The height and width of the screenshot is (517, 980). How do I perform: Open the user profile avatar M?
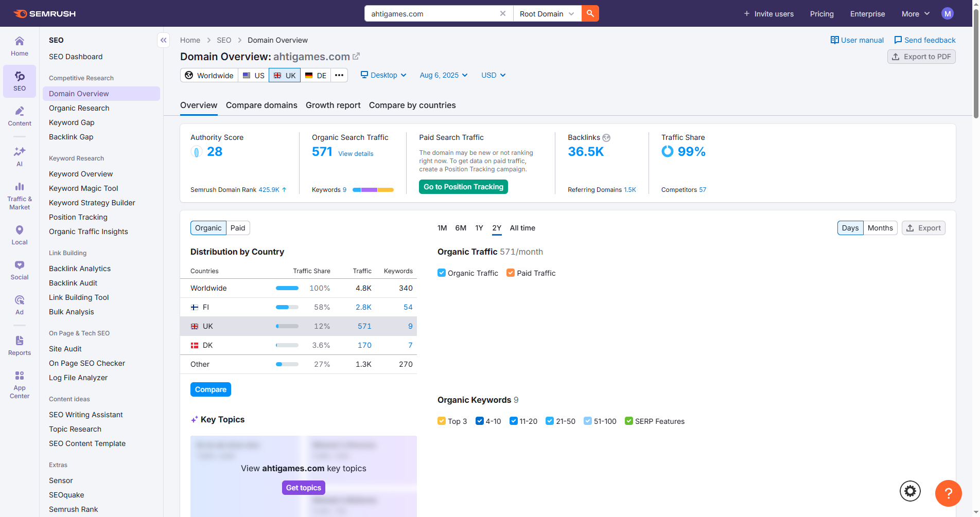pos(948,13)
